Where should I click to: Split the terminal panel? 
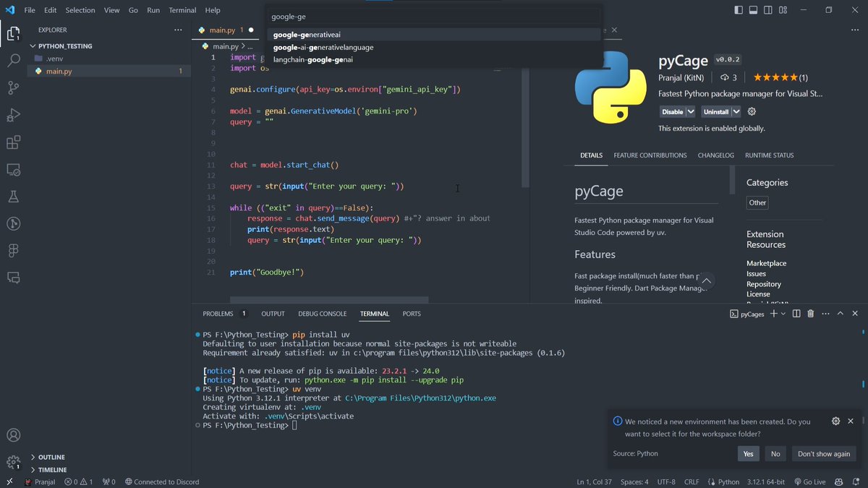coord(796,314)
